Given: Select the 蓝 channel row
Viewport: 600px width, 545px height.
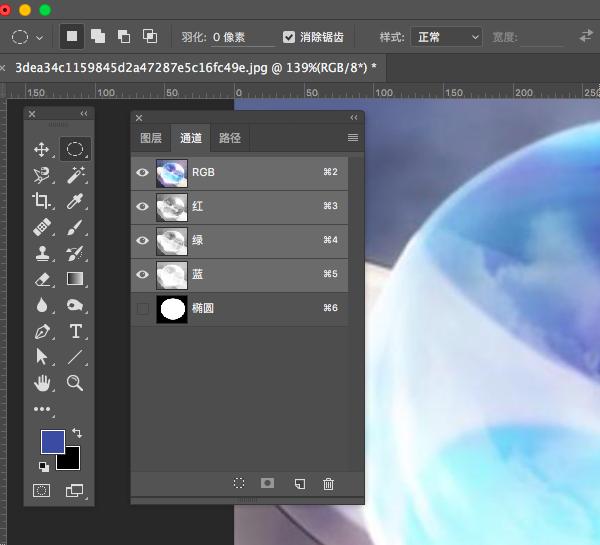Looking at the screenshot, I should 240,275.
